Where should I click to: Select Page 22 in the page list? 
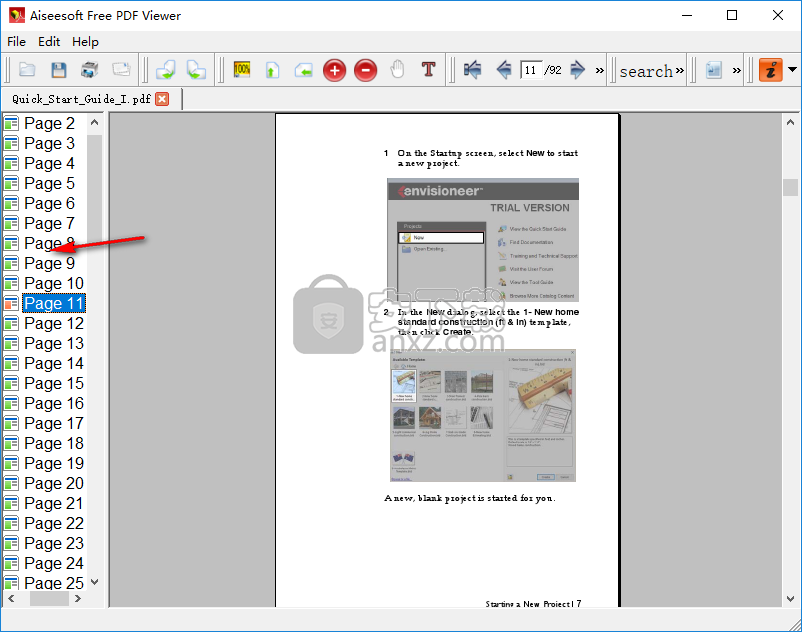(x=54, y=523)
